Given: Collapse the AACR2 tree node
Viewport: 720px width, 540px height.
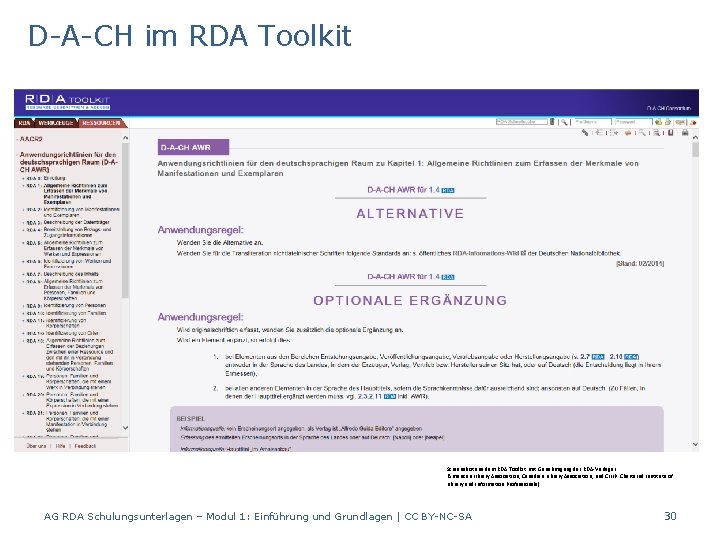Looking at the screenshot, I should click(17, 139).
